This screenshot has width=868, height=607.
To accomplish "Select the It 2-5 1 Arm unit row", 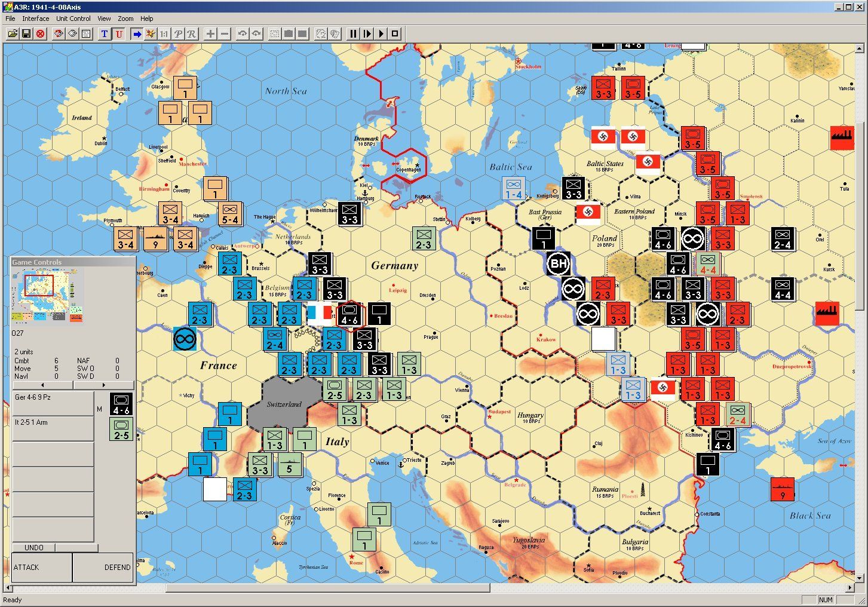I will point(53,428).
